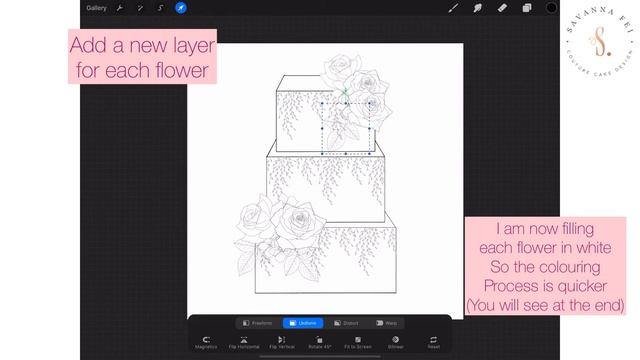The width and height of the screenshot is (640, 360).
Task: Switch transform mode to Warp
Action: [x=387, y=323]
